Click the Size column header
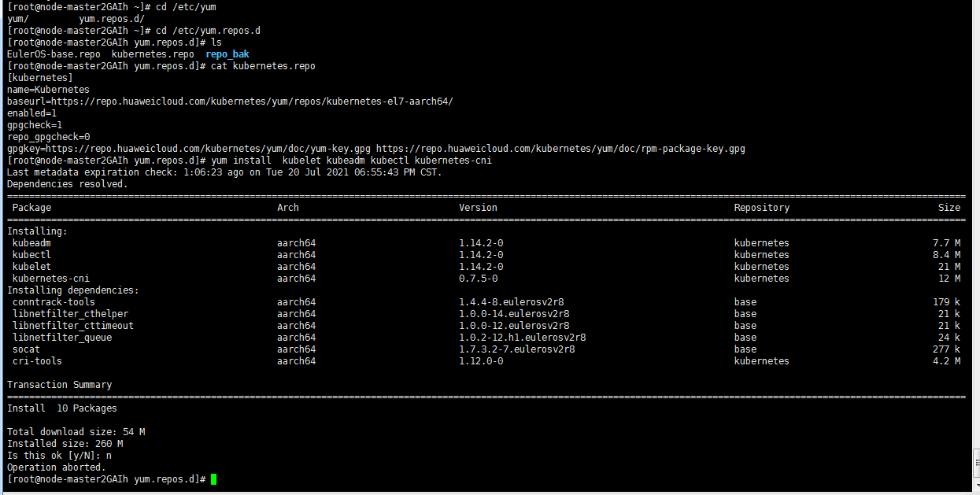Viewport: 980px width, 495px height. tap(949, 208)
